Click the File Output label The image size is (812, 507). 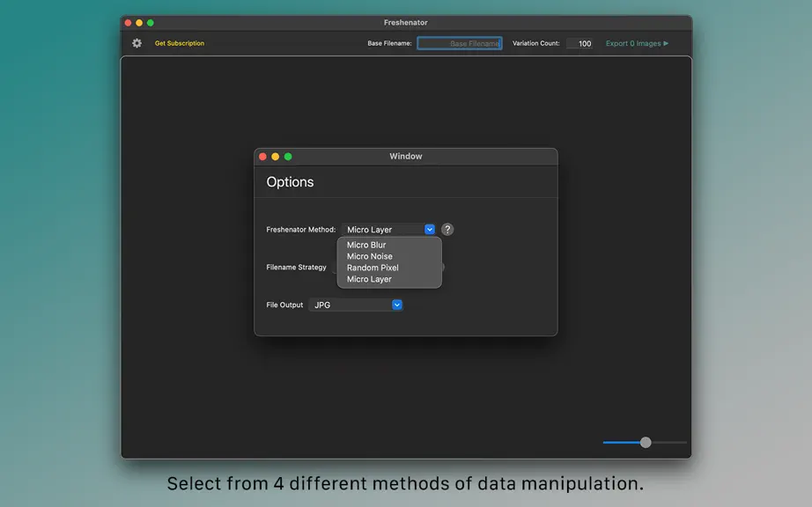point(284,305)
